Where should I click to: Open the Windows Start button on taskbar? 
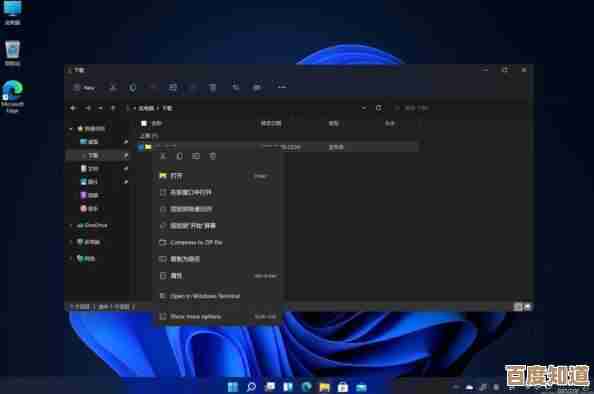pos(233,387)
